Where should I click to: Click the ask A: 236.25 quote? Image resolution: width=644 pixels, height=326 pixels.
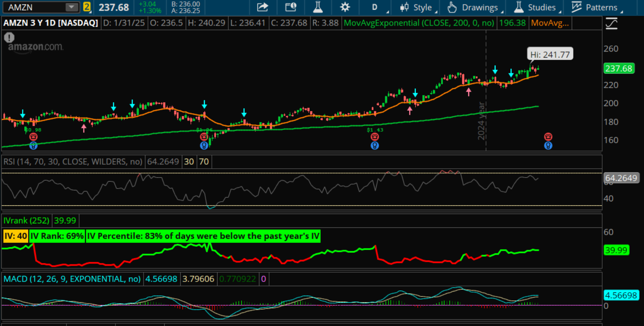click(185, 11)
